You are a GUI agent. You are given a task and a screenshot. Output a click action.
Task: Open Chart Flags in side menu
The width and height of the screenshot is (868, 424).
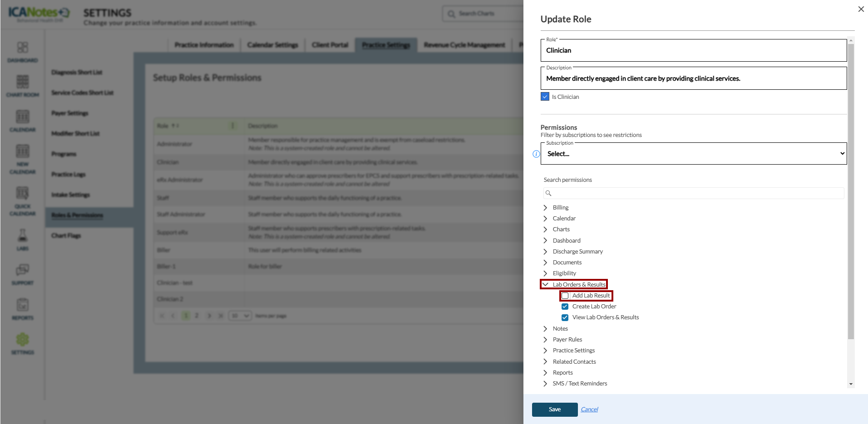pyautogui.click(x=66, y=236)
